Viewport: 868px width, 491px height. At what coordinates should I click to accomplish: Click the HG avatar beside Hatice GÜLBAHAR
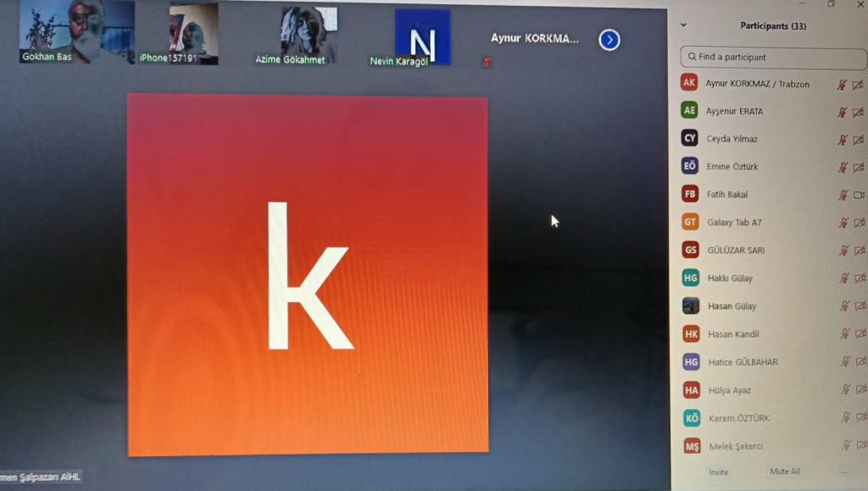coord(692,362)
